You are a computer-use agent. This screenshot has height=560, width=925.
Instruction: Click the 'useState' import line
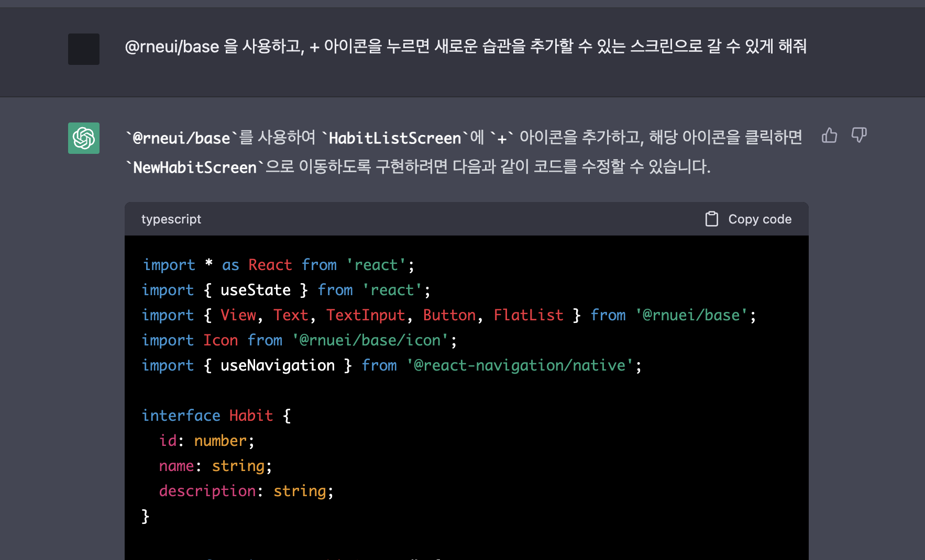(x=286, y=290)
